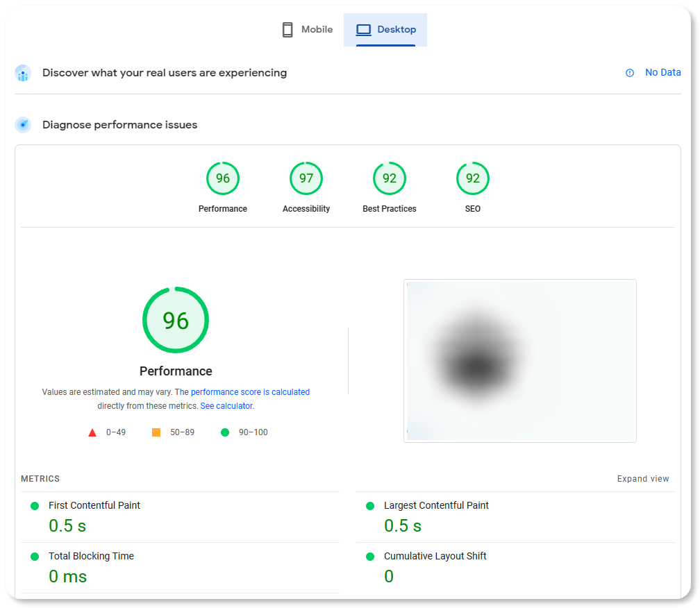This screenshot has width=700, height=608.
Task: Click the Diagnose performance issues heading
Action: [x=119, y=125]
